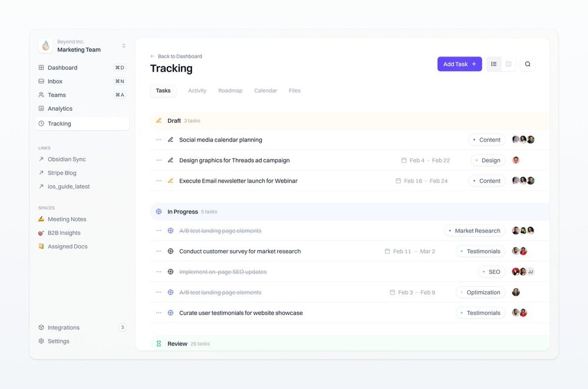Click the orange Design tag
The width and height of the screenshot is (588, 389).
[x=487, y=161]
